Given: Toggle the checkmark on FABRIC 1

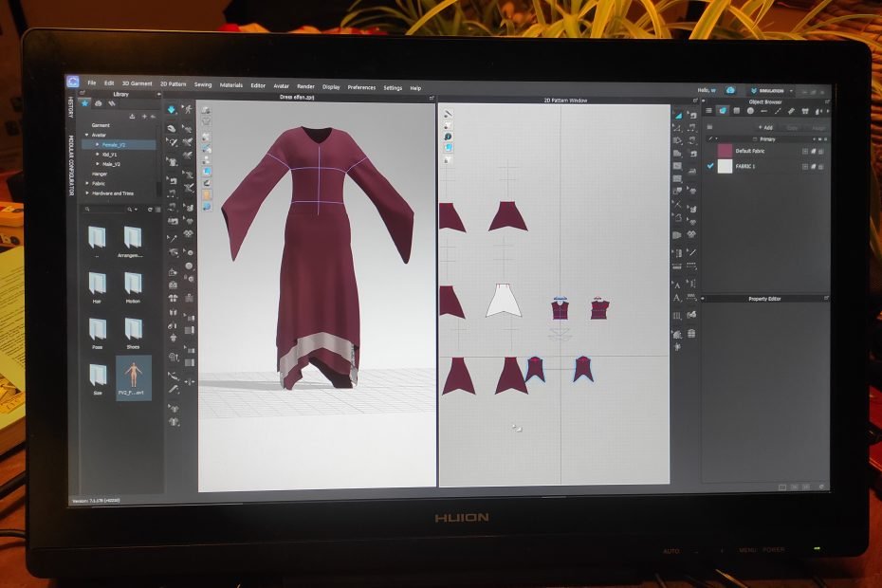Looking at the screenshot, I should tap(710, 166).
